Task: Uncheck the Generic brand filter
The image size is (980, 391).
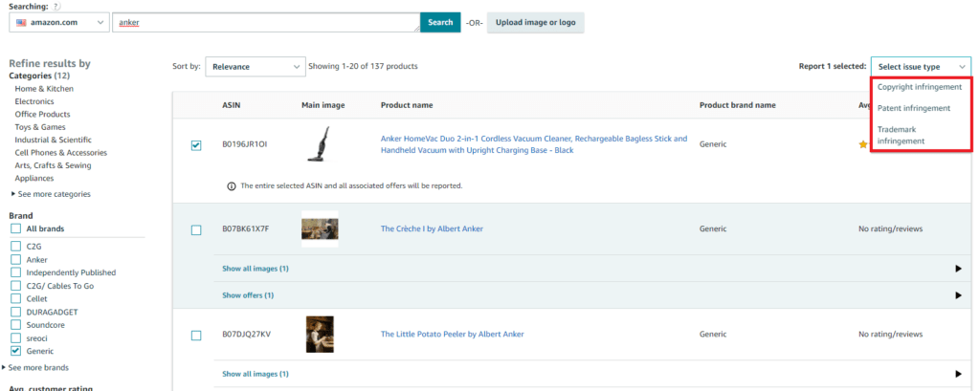Action: coord(16,351)
